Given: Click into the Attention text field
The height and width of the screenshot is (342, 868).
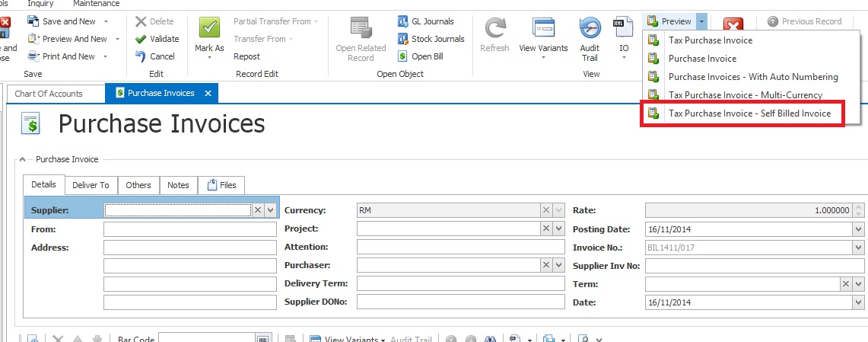Looking at the screenshot, I should [x=460, y=248].
